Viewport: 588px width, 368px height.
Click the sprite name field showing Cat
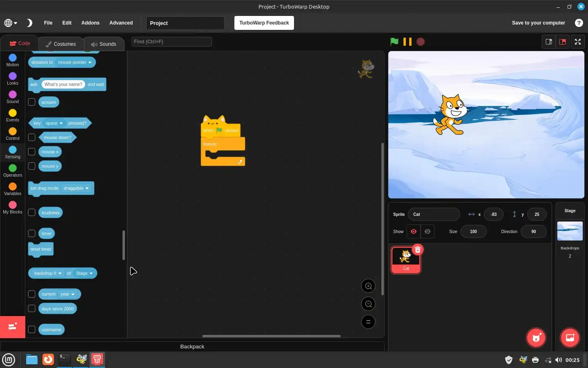coord(434,214)
